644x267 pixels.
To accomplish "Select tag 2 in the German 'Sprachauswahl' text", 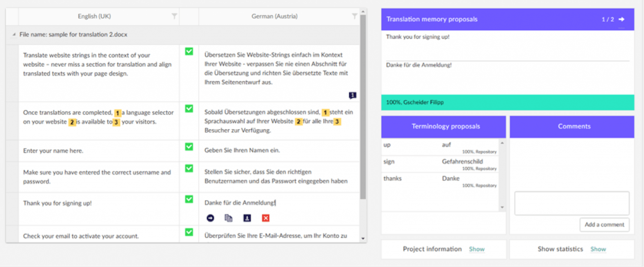I will point(299,122).
